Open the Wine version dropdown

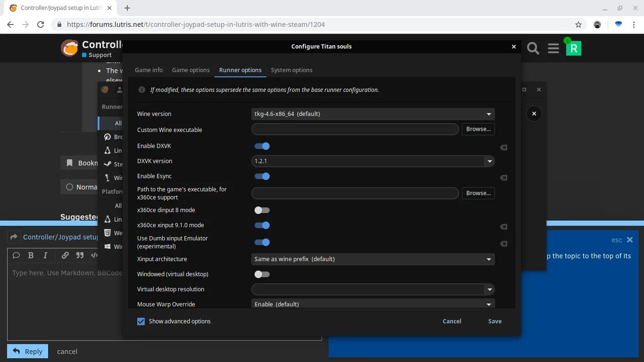click(x=373, y=114)
